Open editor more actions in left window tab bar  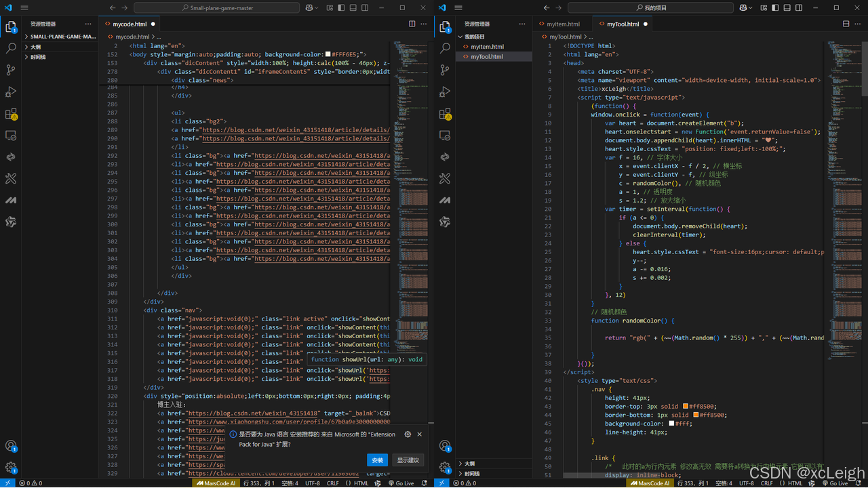(x=425, y=24)
